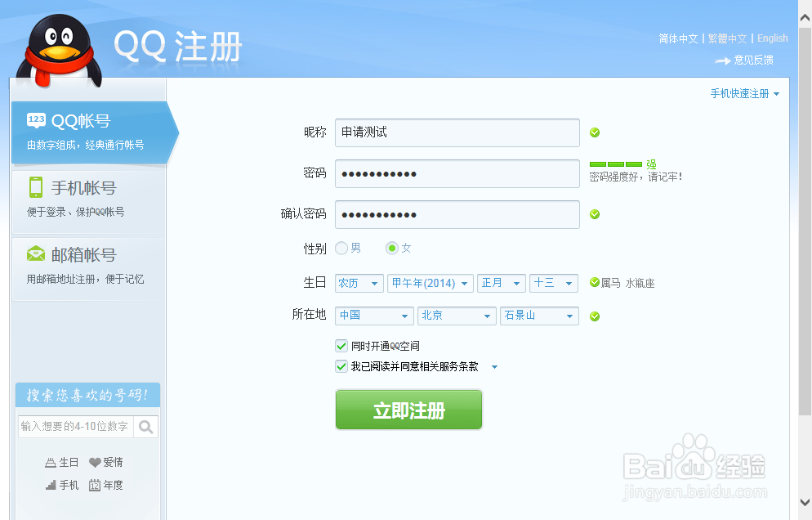The height and width of the screenshot is (520, 812).
Task: Uncheck 同时开通QQ空间
Action: pyautogui.click(x=341, y=346)
